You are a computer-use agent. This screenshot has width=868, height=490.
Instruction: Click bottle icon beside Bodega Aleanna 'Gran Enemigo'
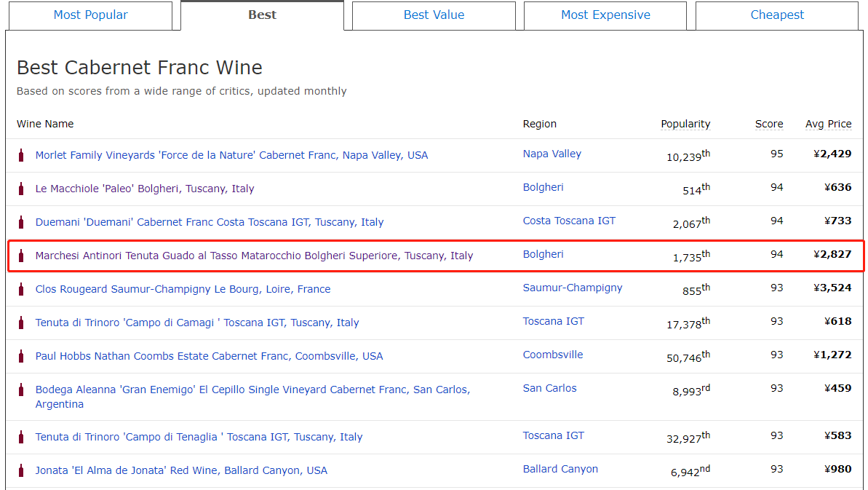(x=21, y=390)
